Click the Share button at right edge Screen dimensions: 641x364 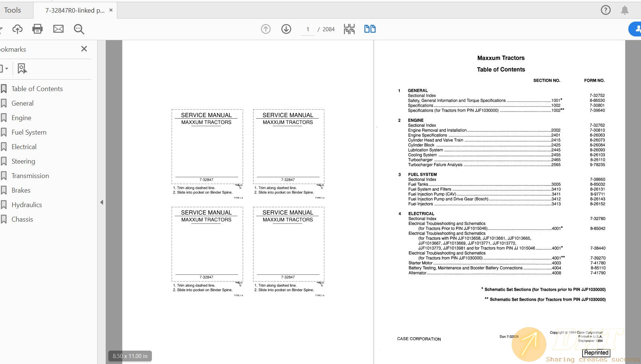point(636,29)
